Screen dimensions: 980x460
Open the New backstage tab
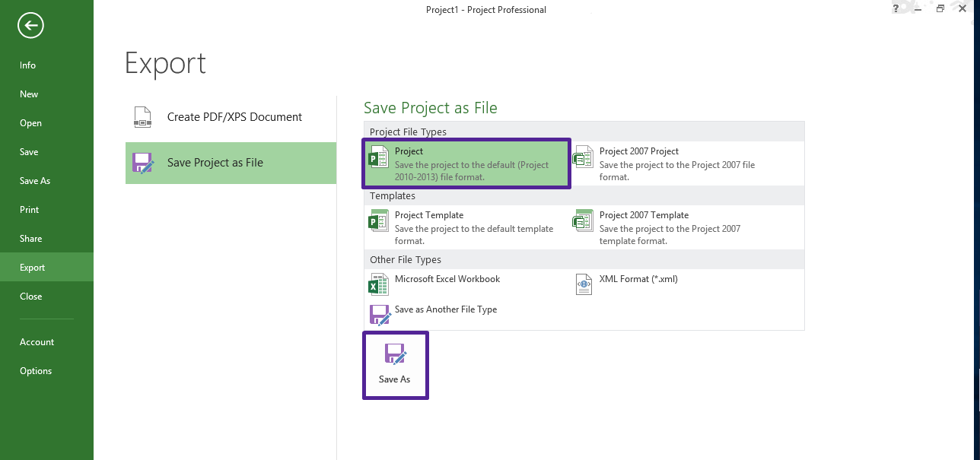pyautogui.click(x=46, y=94)
